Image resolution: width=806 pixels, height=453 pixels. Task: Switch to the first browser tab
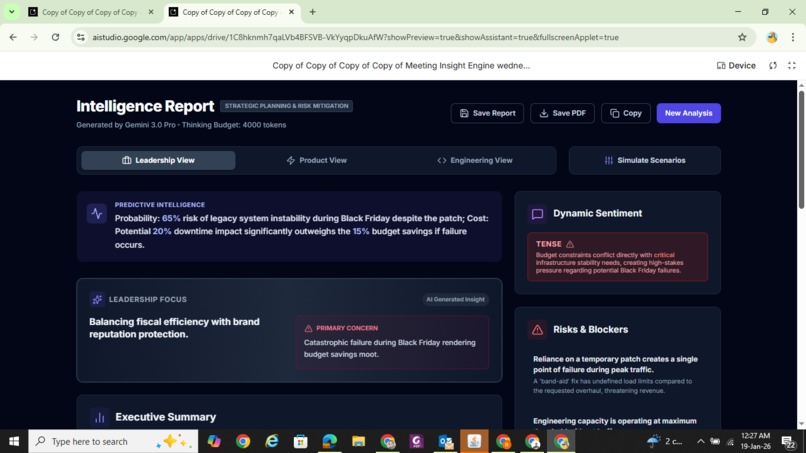(90, 12)
